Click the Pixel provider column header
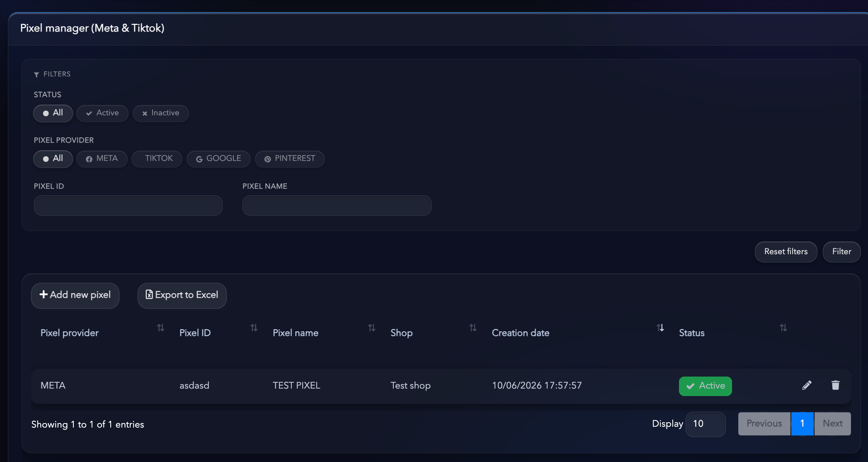The height and width of the screenshot is (462, 868). [70, 333]
